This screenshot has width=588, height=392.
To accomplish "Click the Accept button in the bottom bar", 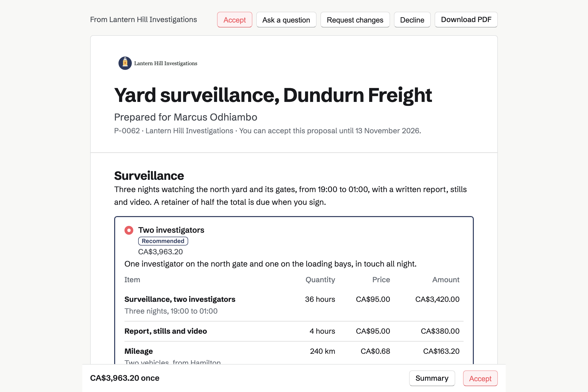I will [x=480, y=378].
